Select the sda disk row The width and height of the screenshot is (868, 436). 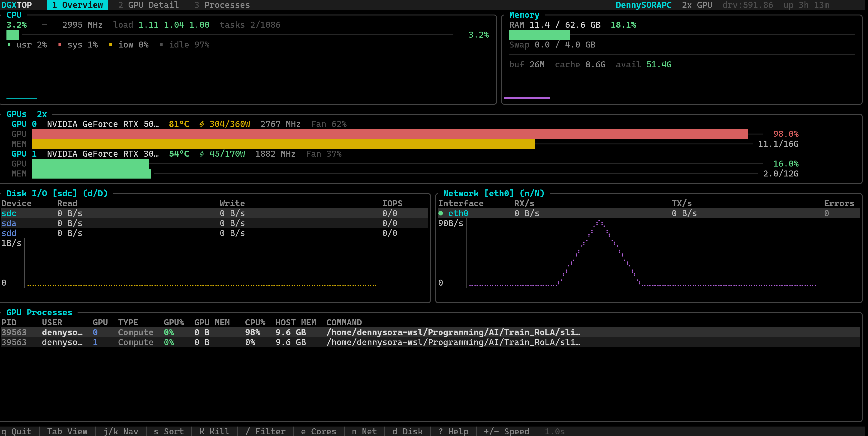coord(214,223)
